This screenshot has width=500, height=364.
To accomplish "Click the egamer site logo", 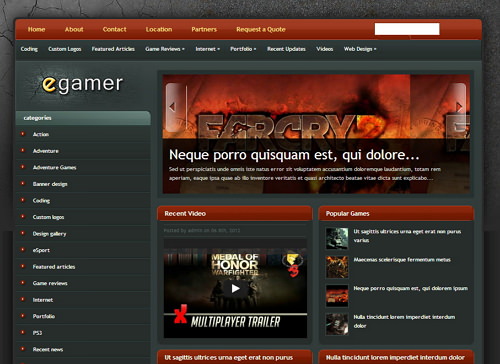I will click(x=82, y=84).
